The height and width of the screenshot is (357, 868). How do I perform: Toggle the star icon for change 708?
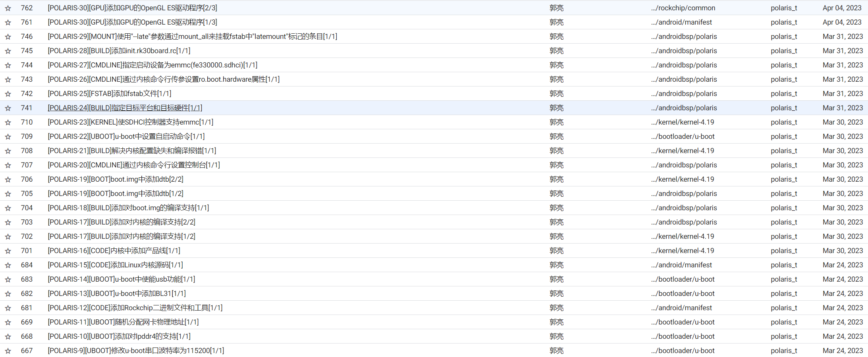pos(8,151)
